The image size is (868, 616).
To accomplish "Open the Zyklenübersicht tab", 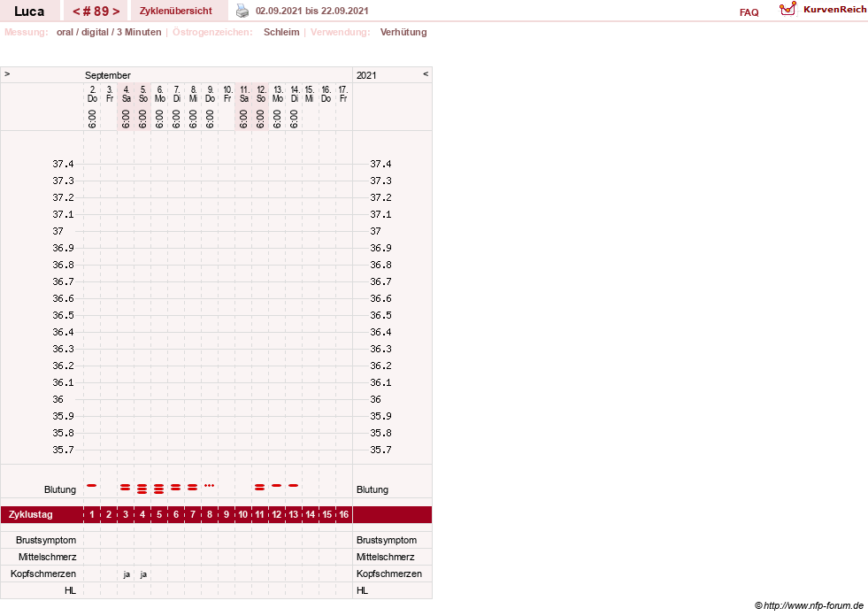I will pos(176,11).
